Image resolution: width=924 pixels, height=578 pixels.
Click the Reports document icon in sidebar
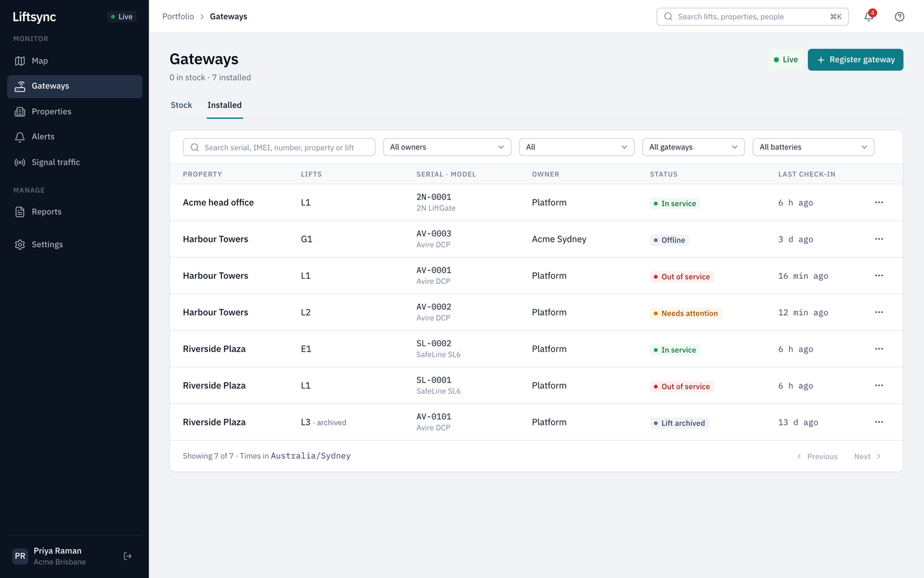(20, 212)
